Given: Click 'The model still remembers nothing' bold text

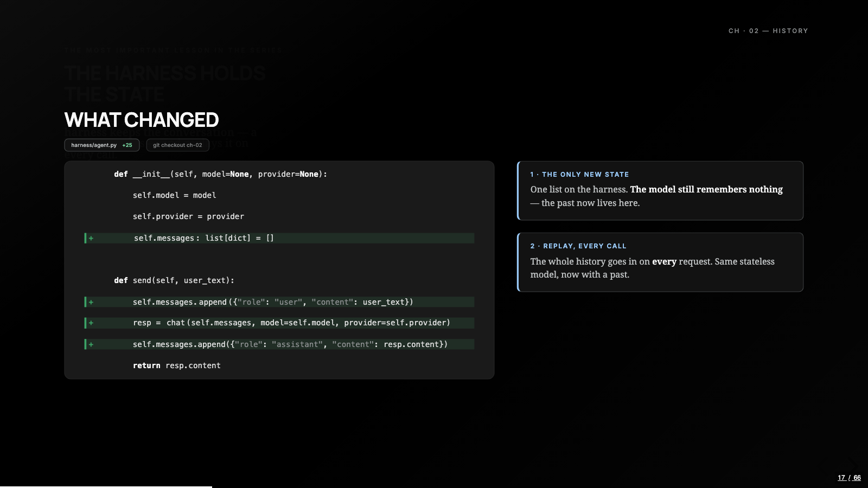Looking at the screenshot, I should 706,189.
